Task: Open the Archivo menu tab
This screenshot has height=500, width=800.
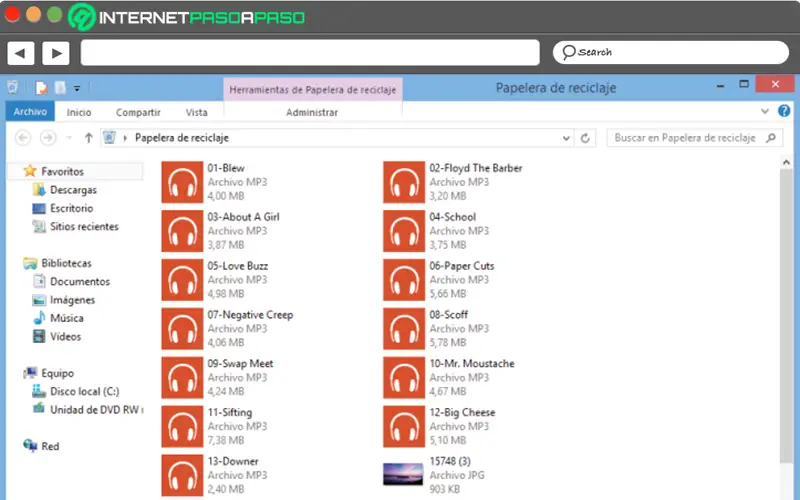Action: [x=30, y=112]
